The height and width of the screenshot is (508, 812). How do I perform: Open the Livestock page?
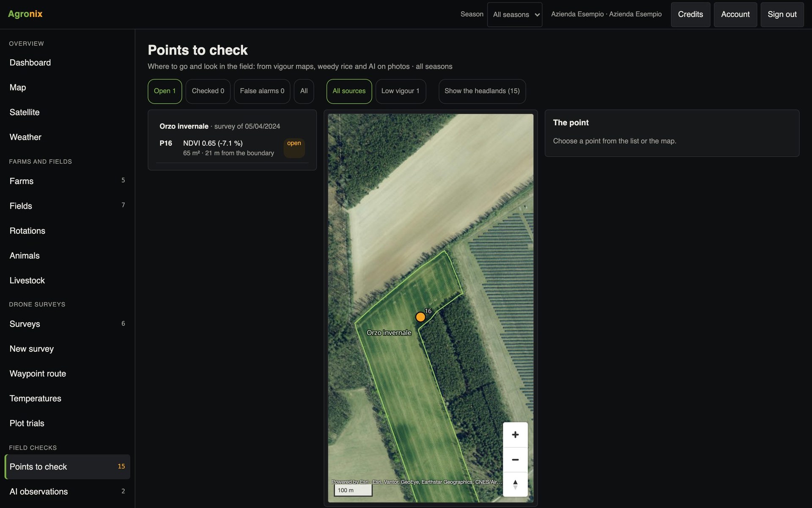[x=67, y=281]
